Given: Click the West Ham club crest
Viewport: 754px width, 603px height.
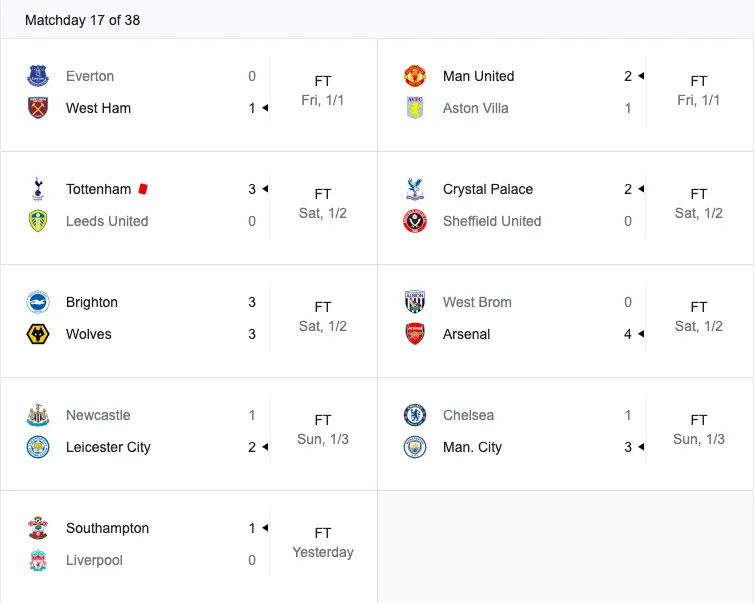Looking at the screenshot, I should click(38, 108).
